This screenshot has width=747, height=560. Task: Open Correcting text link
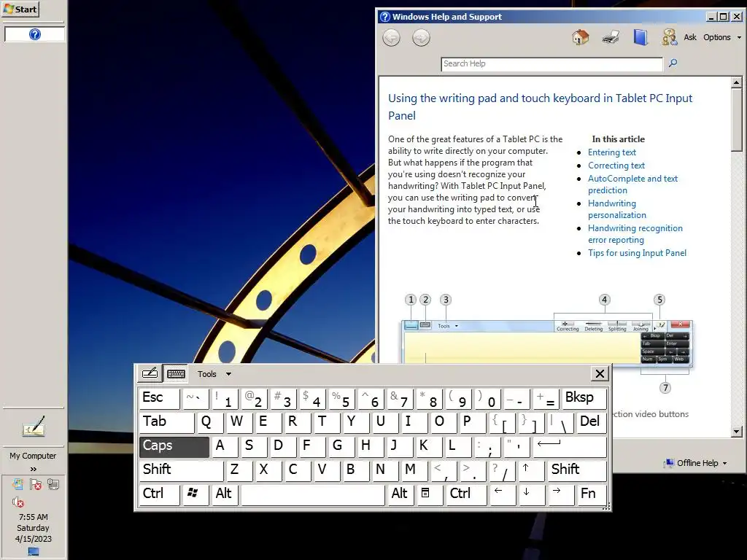pyautogui.click(x=616, y=166)
